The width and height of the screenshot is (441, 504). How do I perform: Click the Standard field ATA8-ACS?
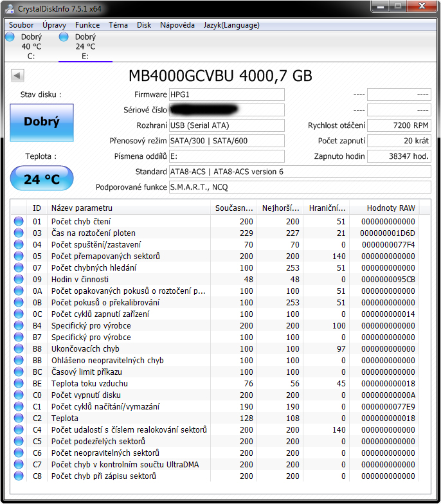(x=300, y=172)
